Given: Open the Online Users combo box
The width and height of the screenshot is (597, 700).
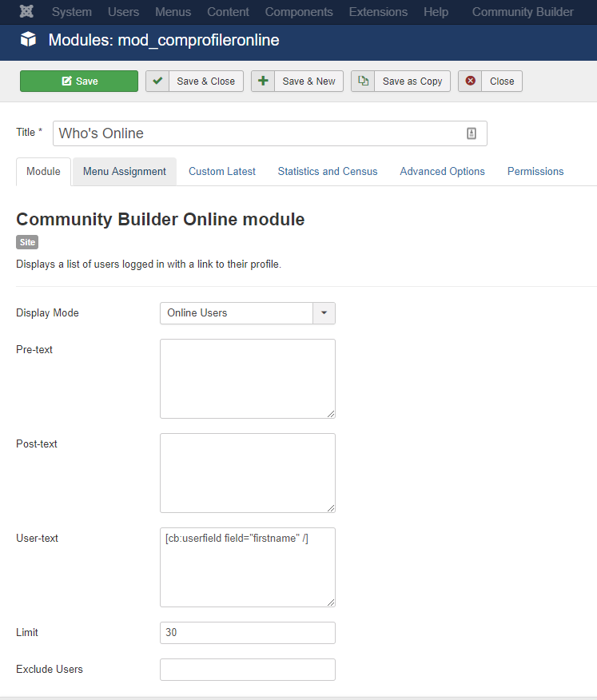Looking at the screenshot, I should [x=248, y=313].
